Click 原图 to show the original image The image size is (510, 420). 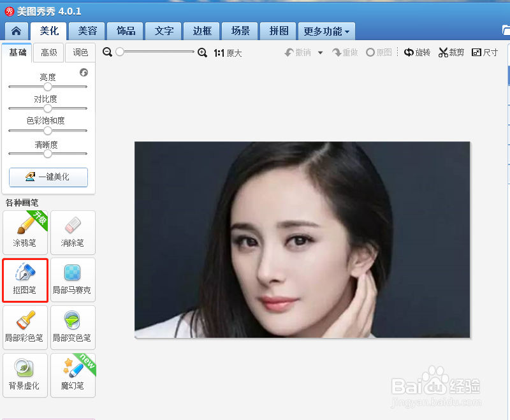pyautogui.click(x=379, y=52)
